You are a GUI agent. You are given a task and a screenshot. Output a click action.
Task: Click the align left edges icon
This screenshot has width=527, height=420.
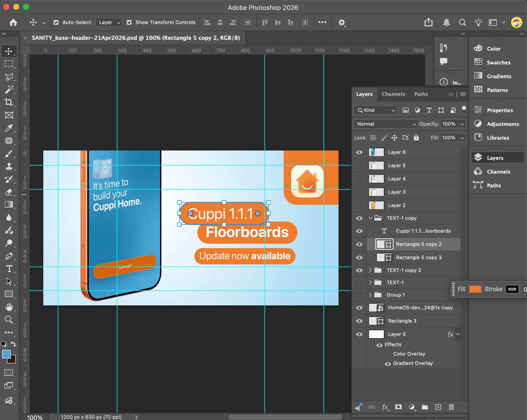pyautogui.click(x=207, y=22)
